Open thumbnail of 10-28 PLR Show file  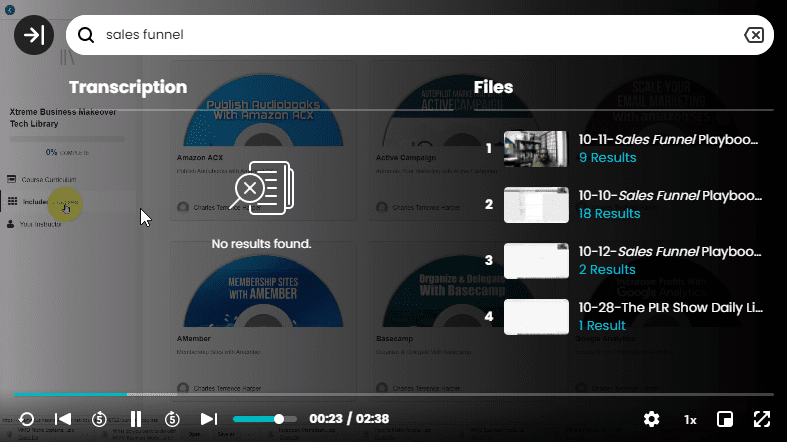tap(536, 317)
